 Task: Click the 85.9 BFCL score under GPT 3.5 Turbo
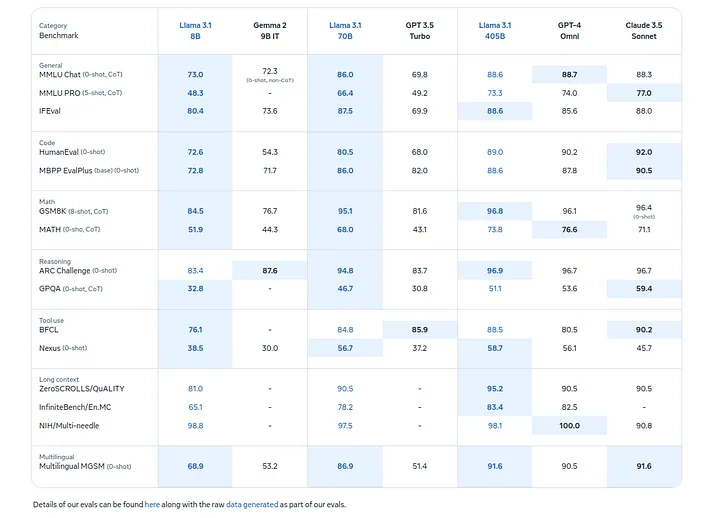tap(419, 329)
